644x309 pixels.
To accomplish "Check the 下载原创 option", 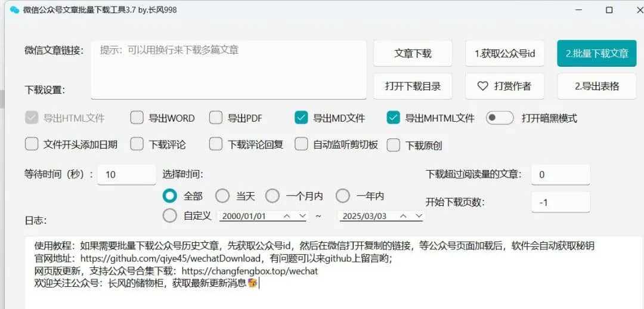I will pos(393,145).
